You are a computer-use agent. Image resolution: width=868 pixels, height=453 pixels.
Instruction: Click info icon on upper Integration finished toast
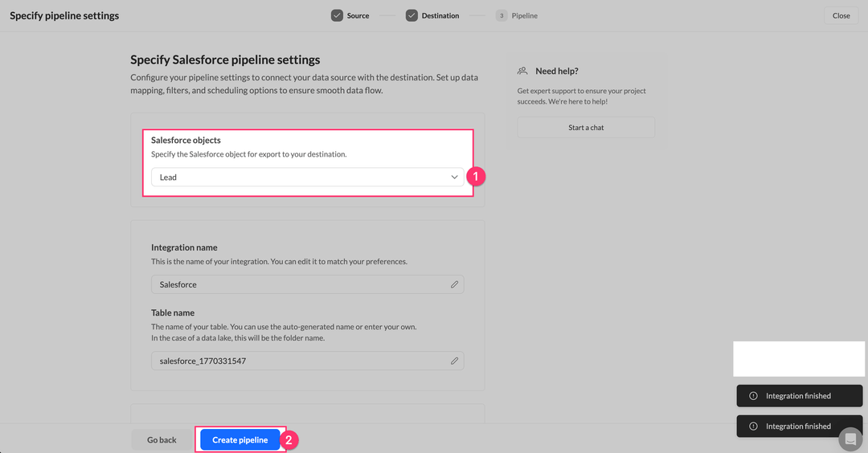(753, 396)
